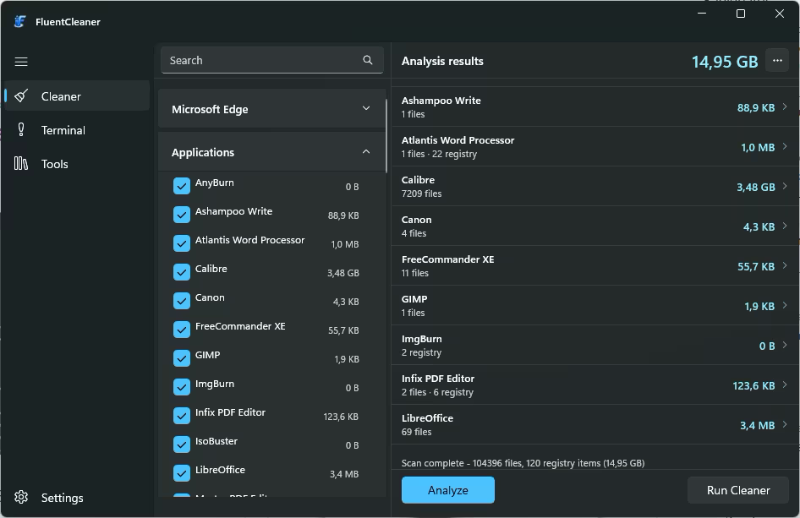Uncheck the Calibre checkbox
The width and height of the screenshot is (800, 518).
click(181, 272)
